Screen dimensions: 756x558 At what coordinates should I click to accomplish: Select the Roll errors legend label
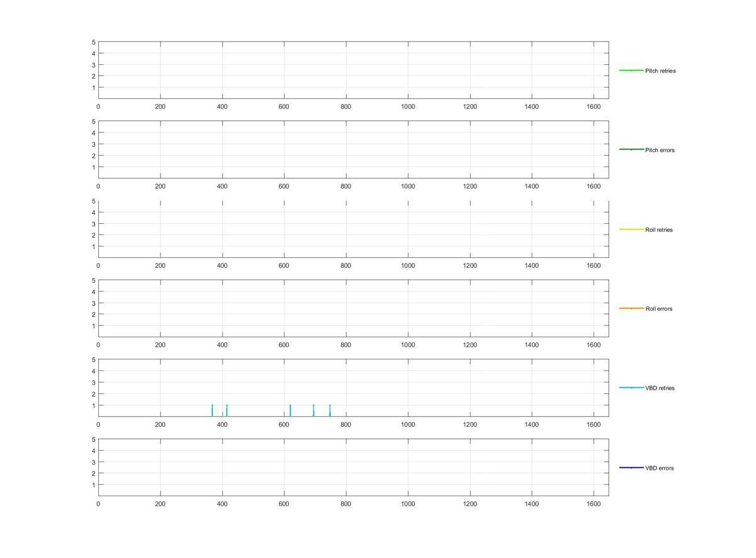coord(658,309)
